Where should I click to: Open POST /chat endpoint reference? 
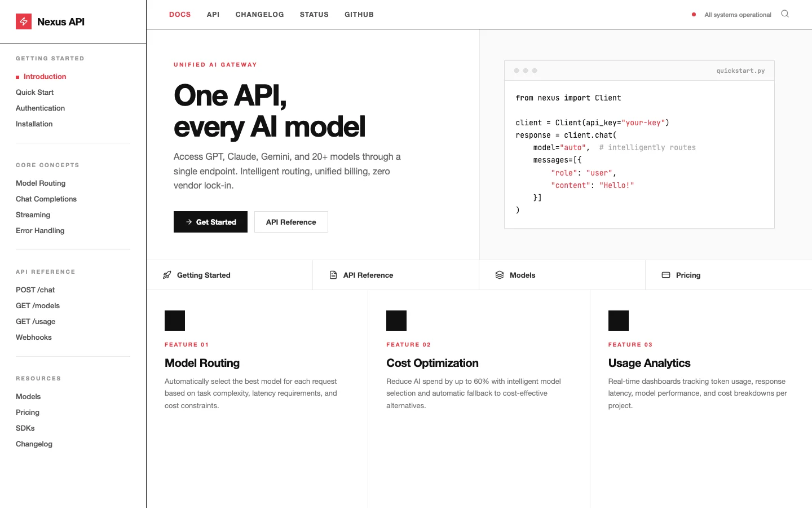coord(35,290)
